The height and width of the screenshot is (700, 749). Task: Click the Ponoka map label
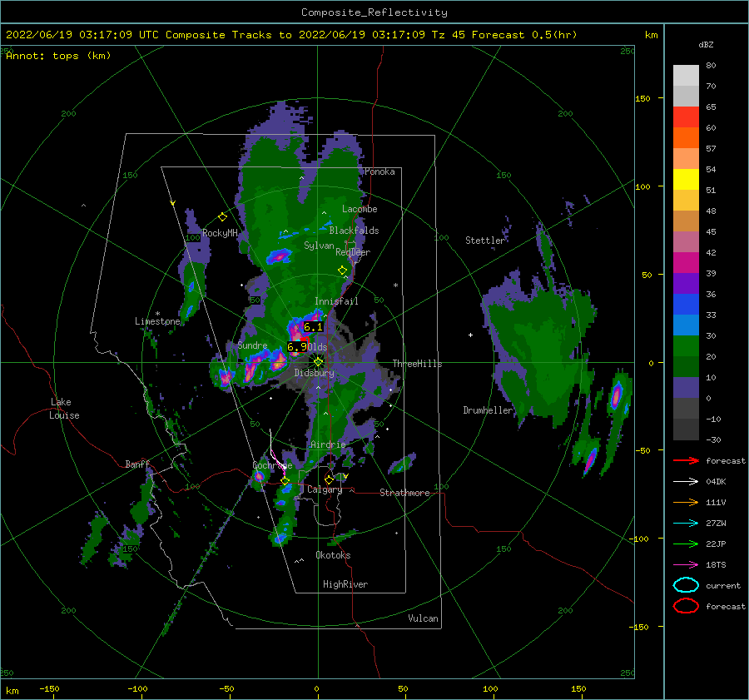tap(379, 171)
